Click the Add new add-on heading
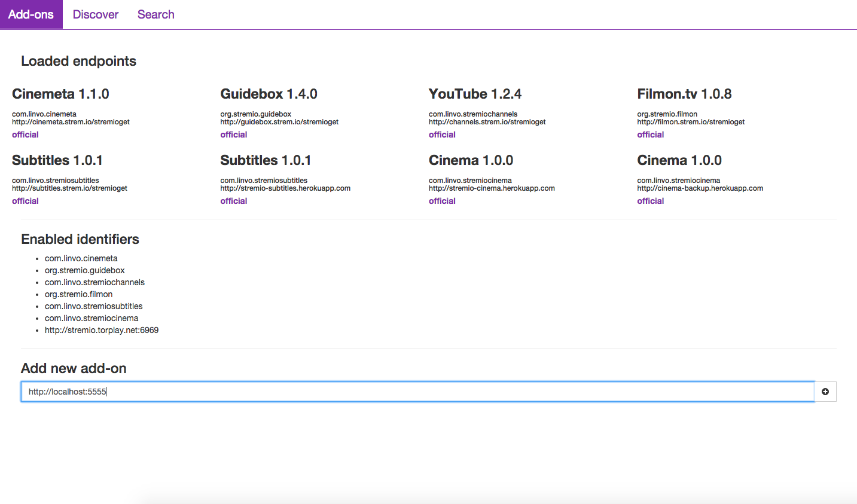Viewport: 857px width, 504px height. (74, 368)
